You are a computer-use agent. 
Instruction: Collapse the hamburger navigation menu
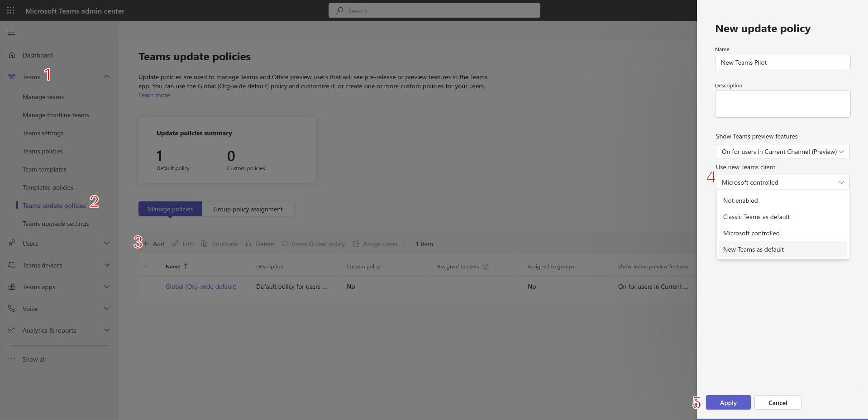[x=12, y=33]
